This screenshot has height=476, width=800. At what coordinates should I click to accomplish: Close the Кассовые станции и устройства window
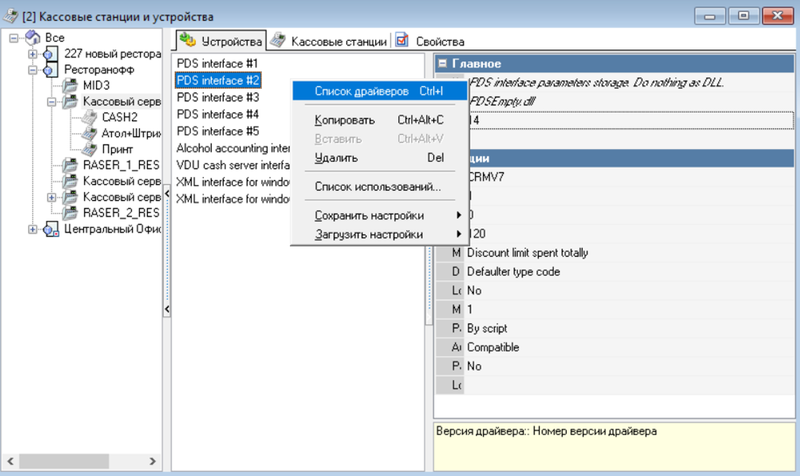(778, 16)
